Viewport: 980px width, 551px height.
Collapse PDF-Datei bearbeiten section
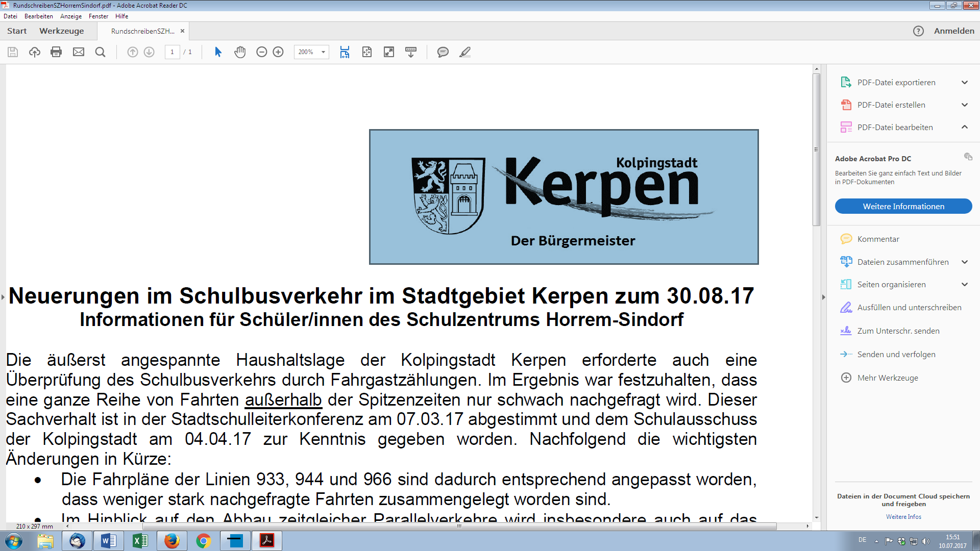pyautogui.click(x=965, y=127)
